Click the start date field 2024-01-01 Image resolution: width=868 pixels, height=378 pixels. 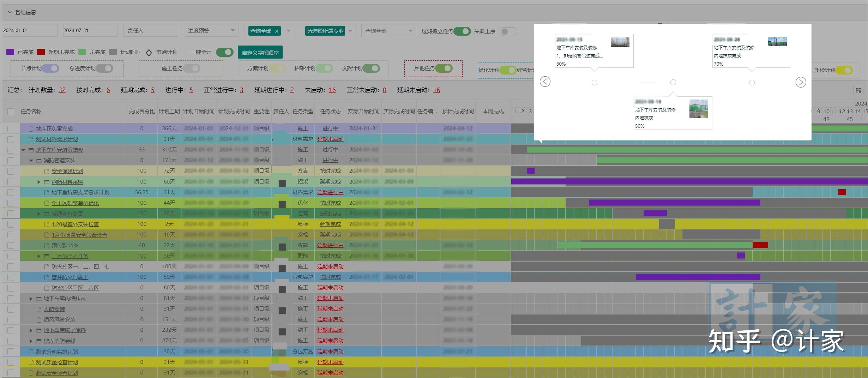(x=30, y=30)
